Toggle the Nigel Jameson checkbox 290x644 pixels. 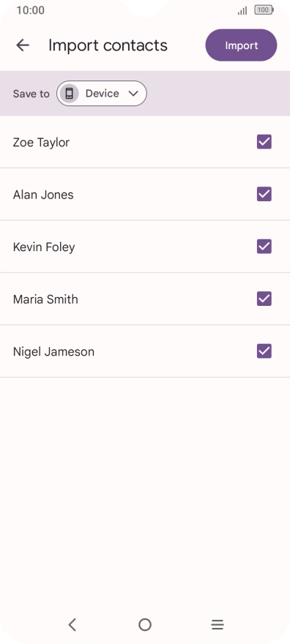(264, 351)
